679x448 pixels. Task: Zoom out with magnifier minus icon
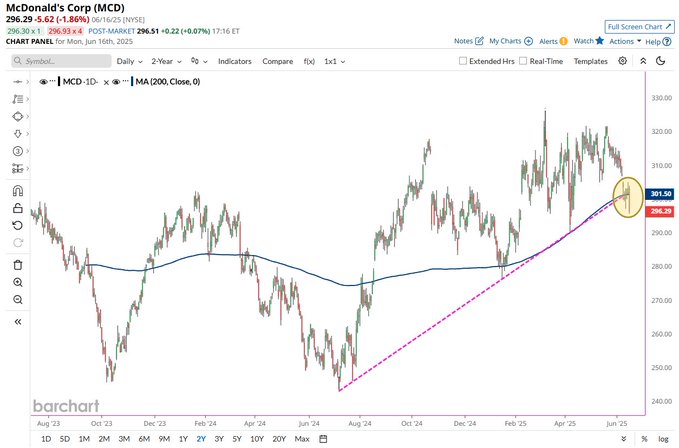pos(18,300)
